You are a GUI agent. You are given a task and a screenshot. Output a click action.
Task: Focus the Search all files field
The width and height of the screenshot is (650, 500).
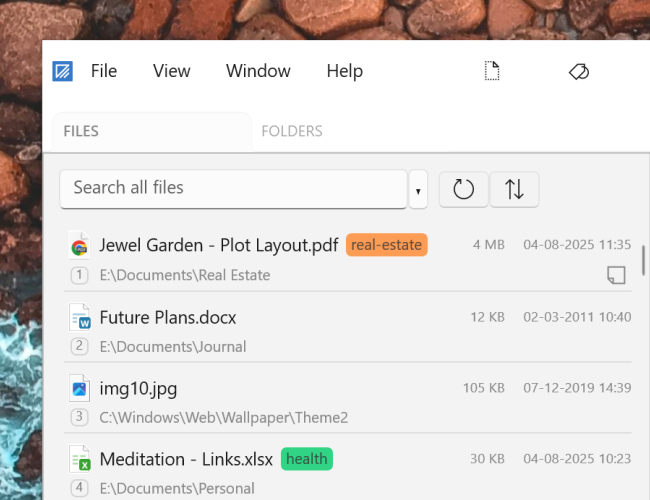point(233,189)
